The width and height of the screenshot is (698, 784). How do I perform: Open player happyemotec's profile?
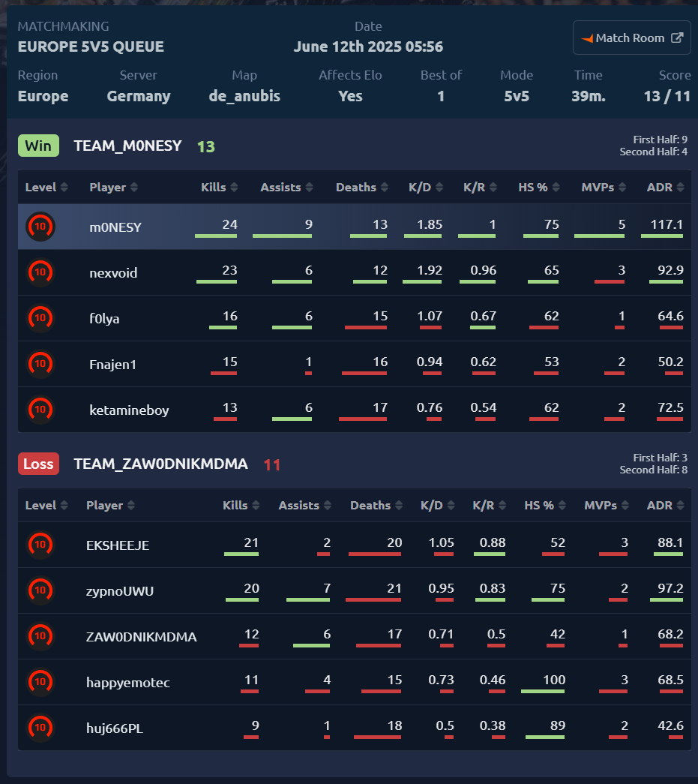(x=128, y=683)
